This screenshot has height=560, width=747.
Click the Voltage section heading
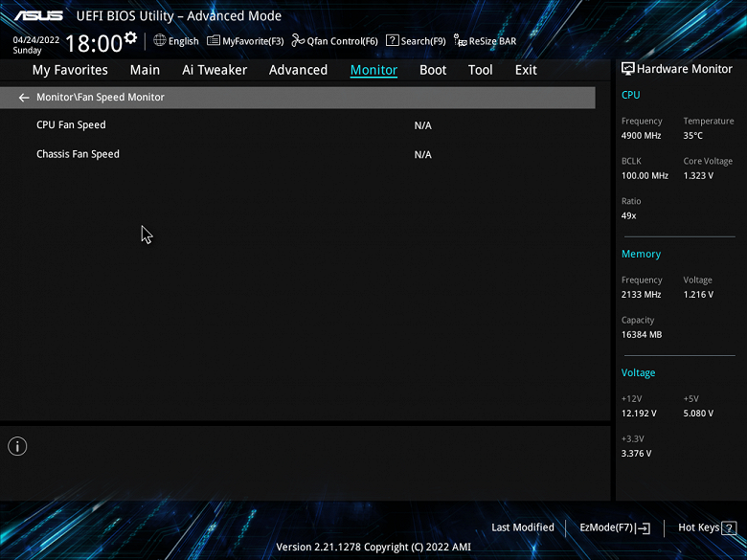pos(639,373)
